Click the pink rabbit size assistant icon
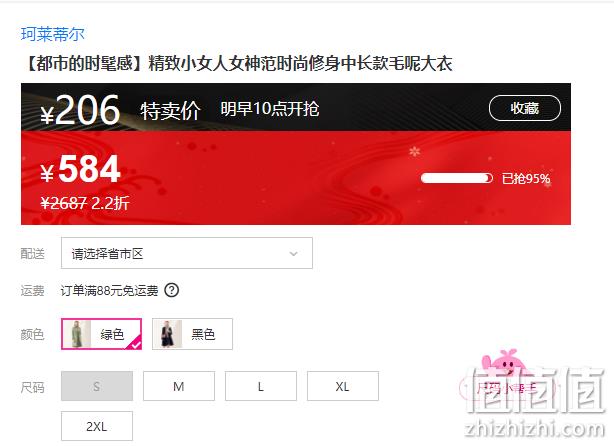The height and width of the screenshot is (446, 614). pos(505,361)
